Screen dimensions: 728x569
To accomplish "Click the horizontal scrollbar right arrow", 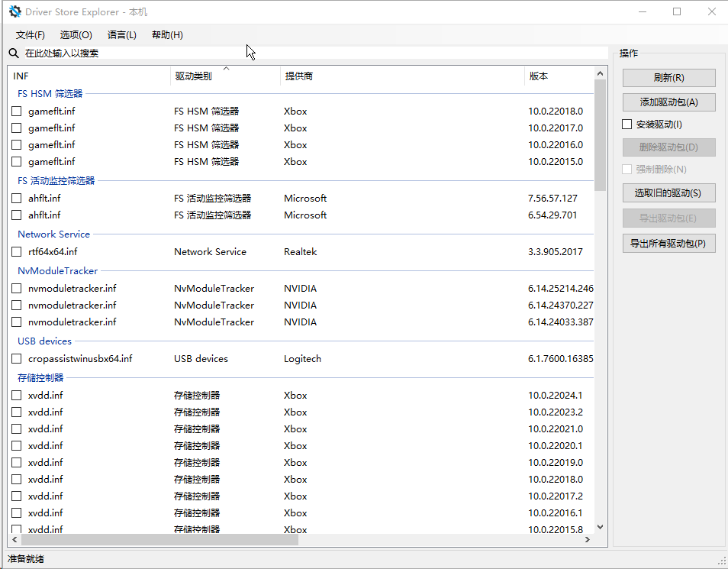I will (x=587, y=539).
